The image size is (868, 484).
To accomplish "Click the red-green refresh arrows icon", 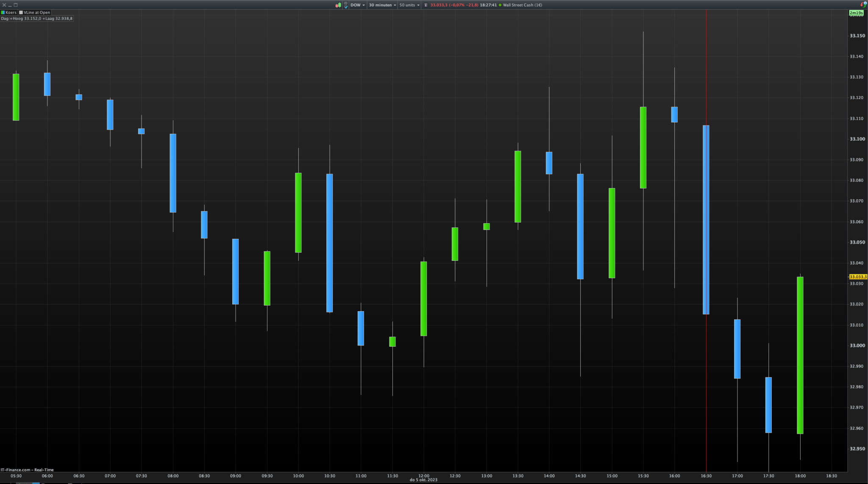I will pyautogui.click(x=863, y=5).
